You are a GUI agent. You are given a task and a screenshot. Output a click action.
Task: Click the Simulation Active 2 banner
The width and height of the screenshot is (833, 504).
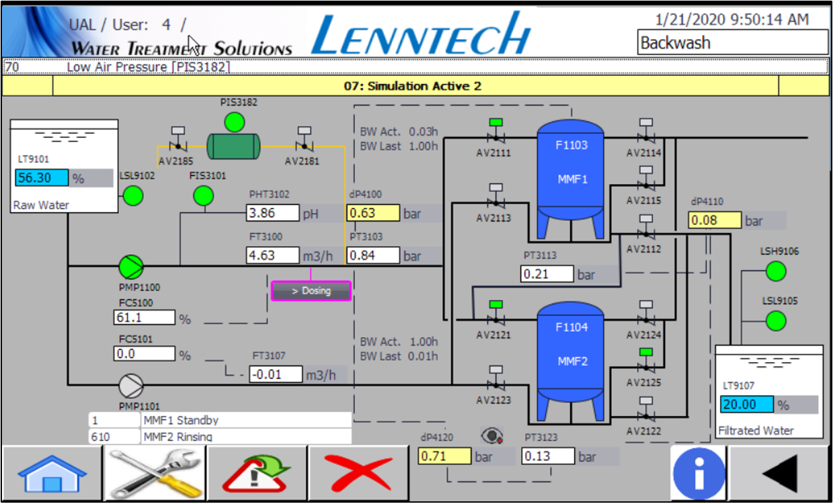tap(415, 86)
